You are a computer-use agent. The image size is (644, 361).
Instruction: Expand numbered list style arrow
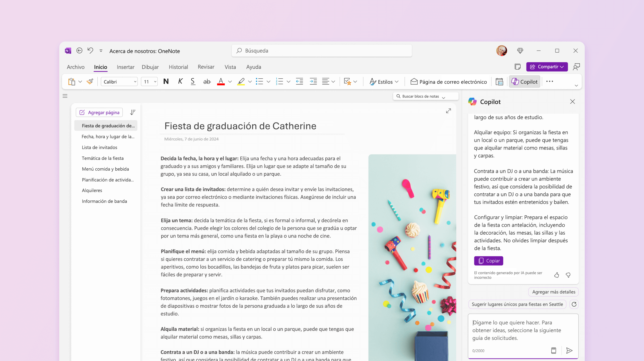(289, 82)
